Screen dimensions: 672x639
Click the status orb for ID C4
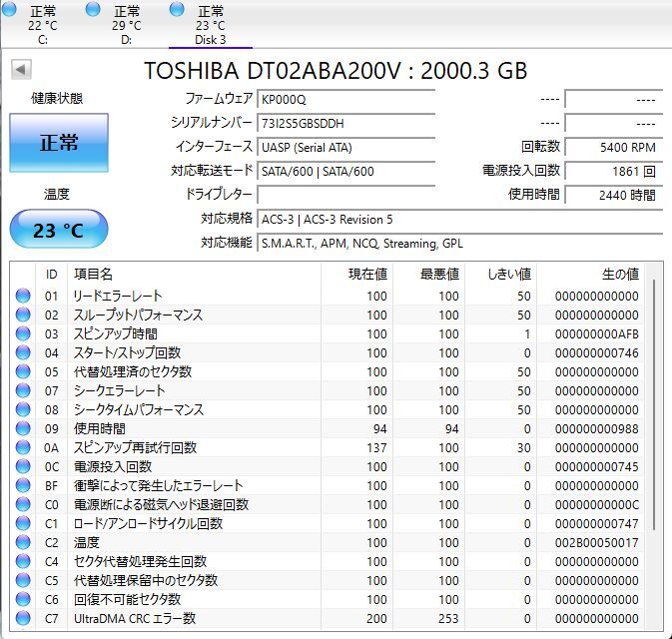pos(23,561)
